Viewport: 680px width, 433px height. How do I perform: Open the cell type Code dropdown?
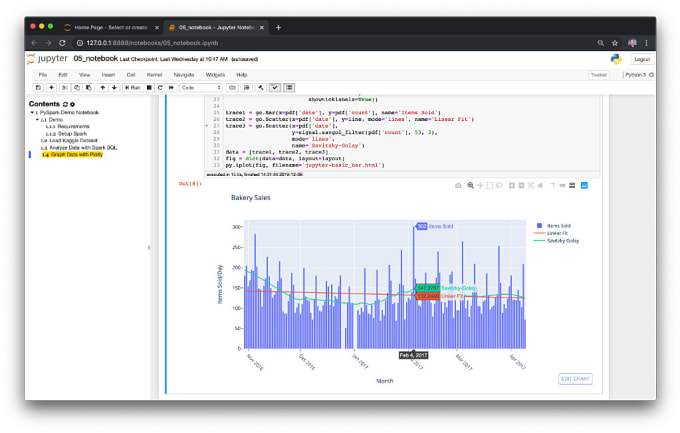201,88
